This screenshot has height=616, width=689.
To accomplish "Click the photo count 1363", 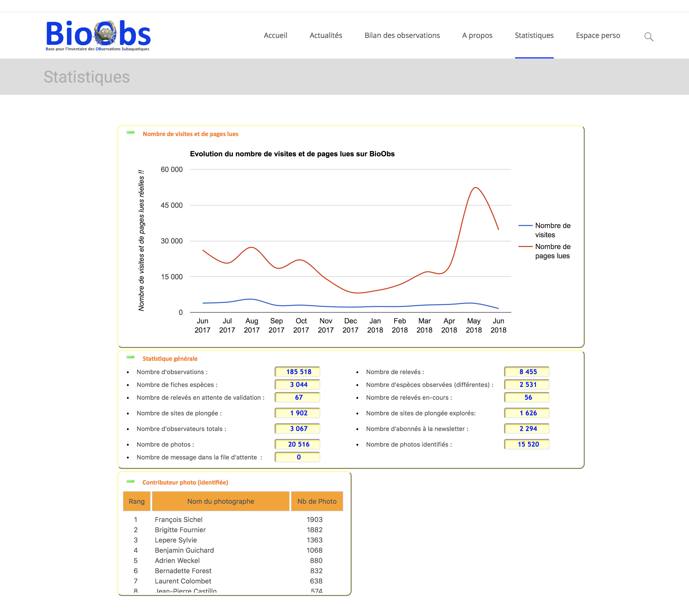I will [315, 540].
